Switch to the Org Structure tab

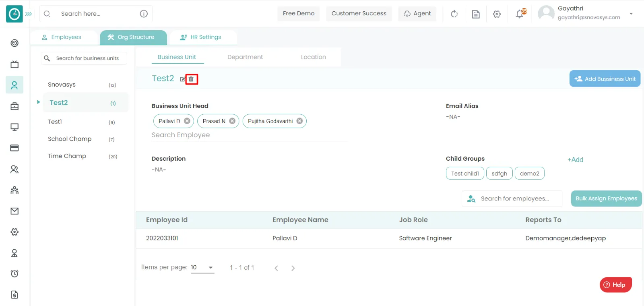(133, 37)
